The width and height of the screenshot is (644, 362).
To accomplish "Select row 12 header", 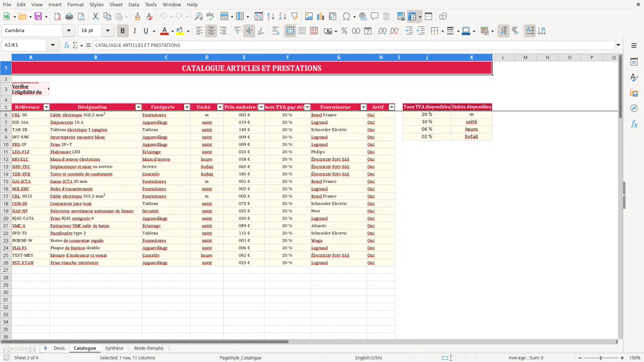I will [6, 159].
